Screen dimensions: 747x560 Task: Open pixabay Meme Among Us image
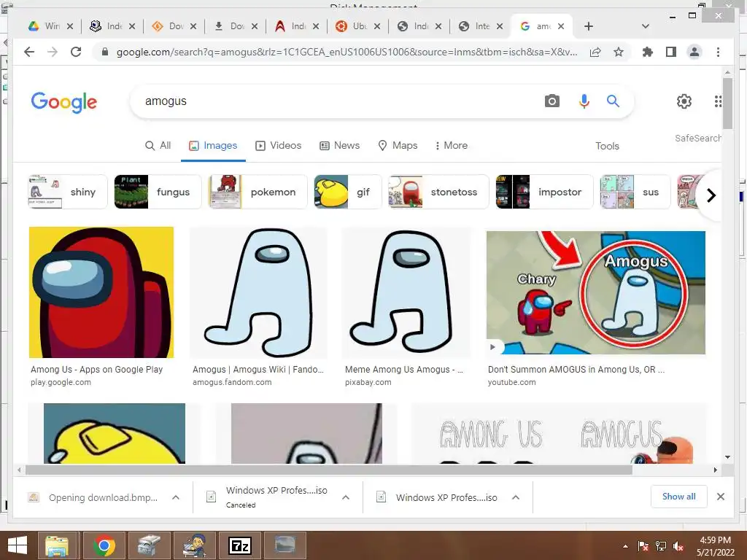pos(406,293)
